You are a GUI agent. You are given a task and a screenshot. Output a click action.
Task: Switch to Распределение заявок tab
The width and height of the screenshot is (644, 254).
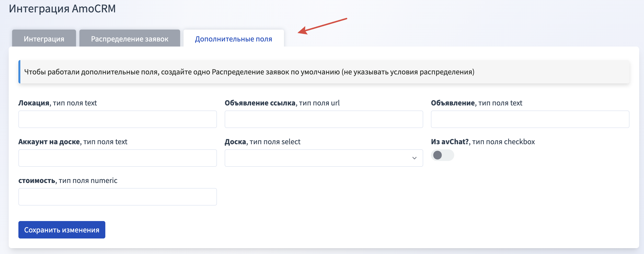pos(130,39)
